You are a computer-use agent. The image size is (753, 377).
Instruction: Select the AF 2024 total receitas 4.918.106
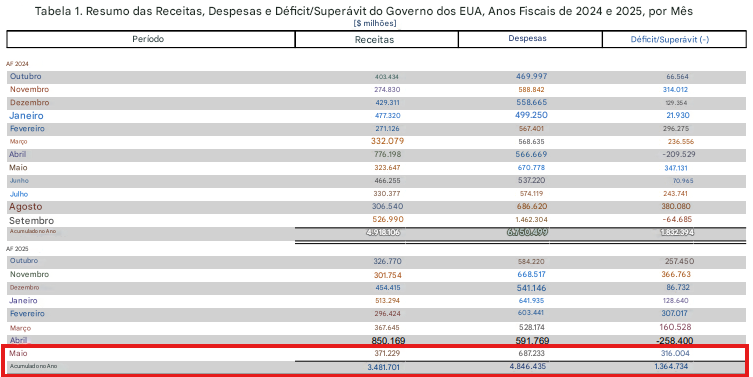(x=383, y=232)
